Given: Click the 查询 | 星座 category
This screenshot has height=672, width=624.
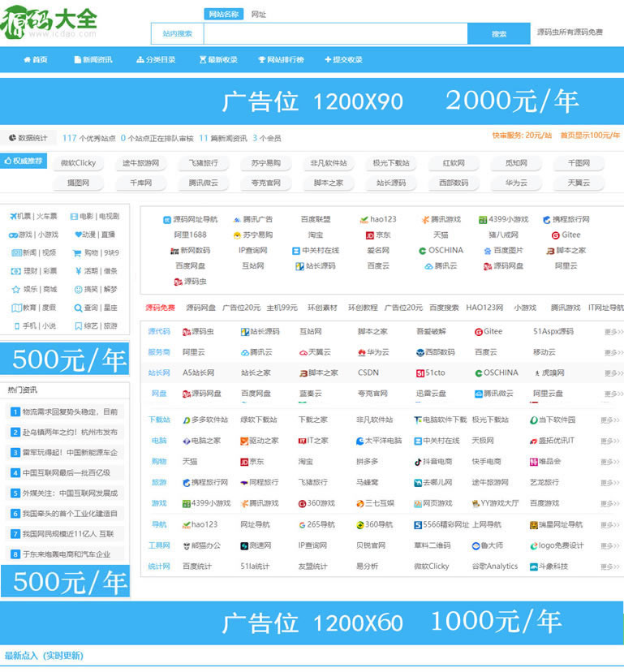Looking at the screenshot, I should [96, 308].
